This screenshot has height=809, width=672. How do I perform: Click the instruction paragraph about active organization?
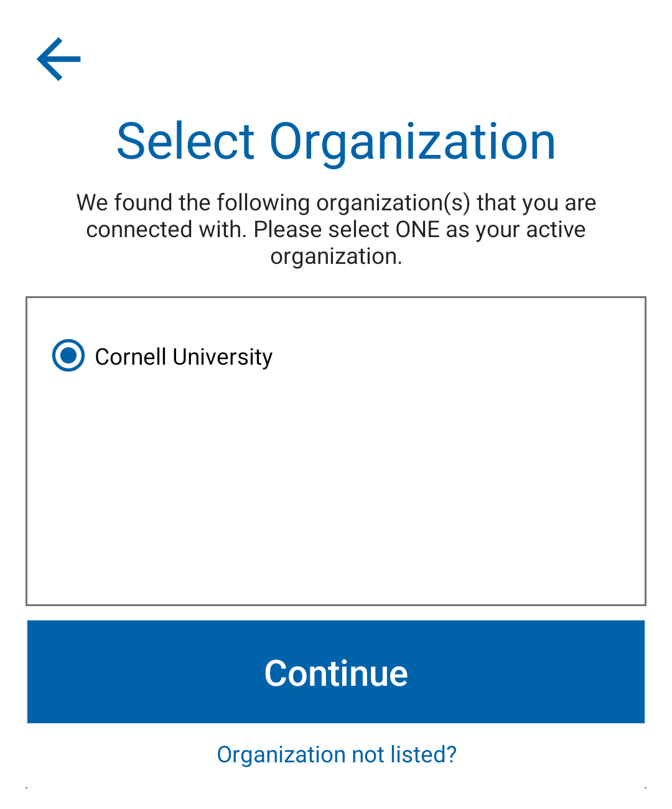pos(336,230)
